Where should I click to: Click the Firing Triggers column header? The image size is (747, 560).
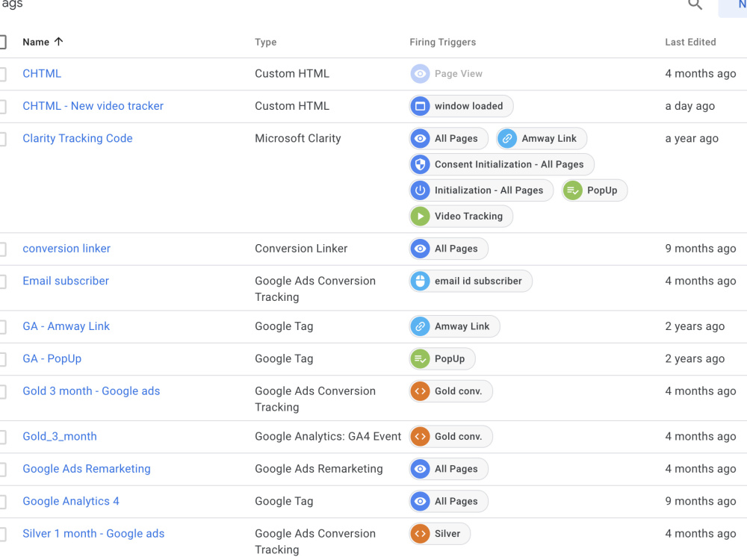click(x=442, y=42)
